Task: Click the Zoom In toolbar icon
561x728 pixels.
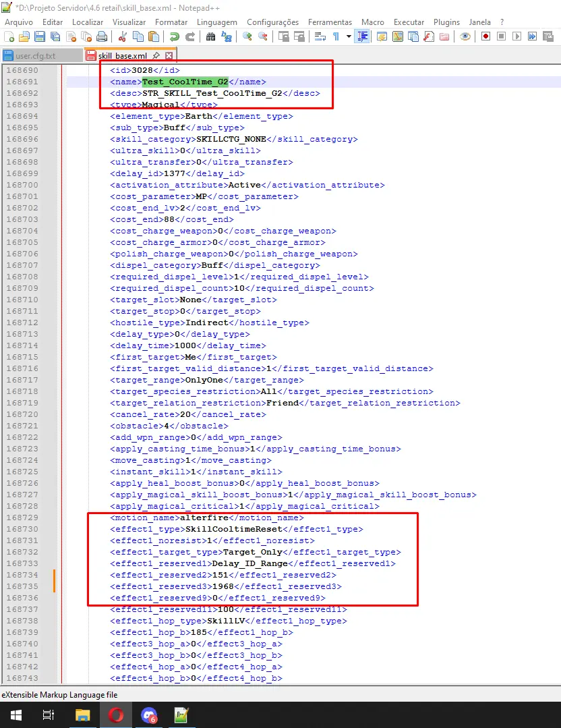Action: pyautogui.click(x=247, y=36)
